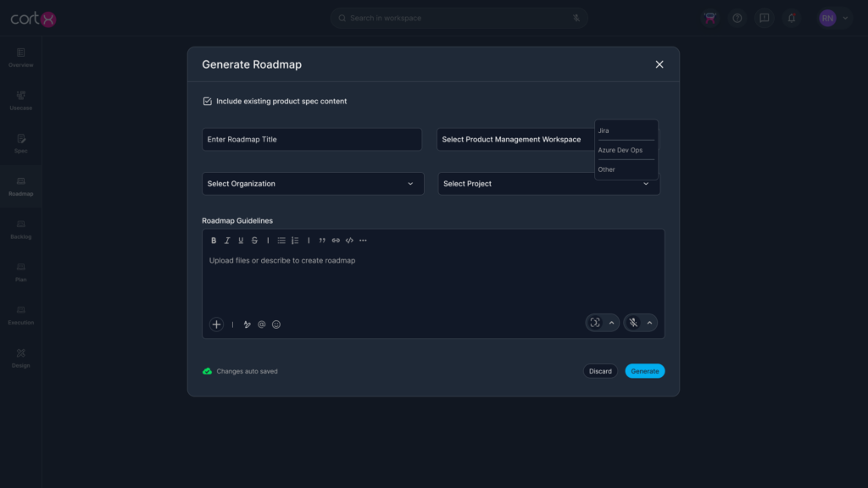Toggle the muted microphone in the editor
The width and height of the screenshot is (868, 488).
pyautogui.click(x=632, y=323)
